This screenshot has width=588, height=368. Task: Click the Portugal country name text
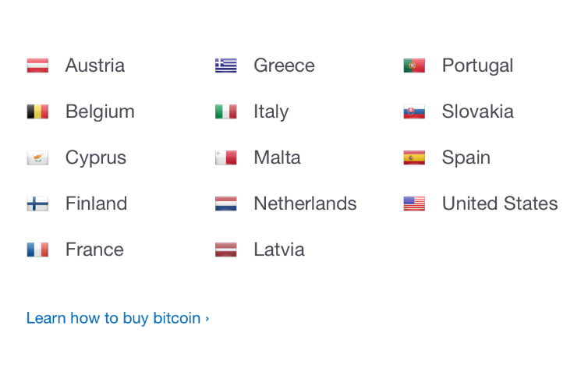477,66
